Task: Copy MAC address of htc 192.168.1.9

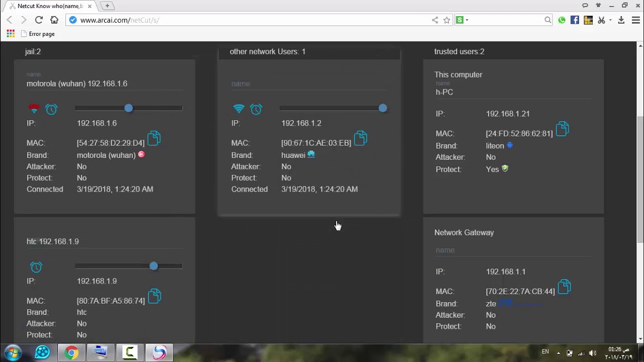Action: pyautogui.click(x=154, y=296)
